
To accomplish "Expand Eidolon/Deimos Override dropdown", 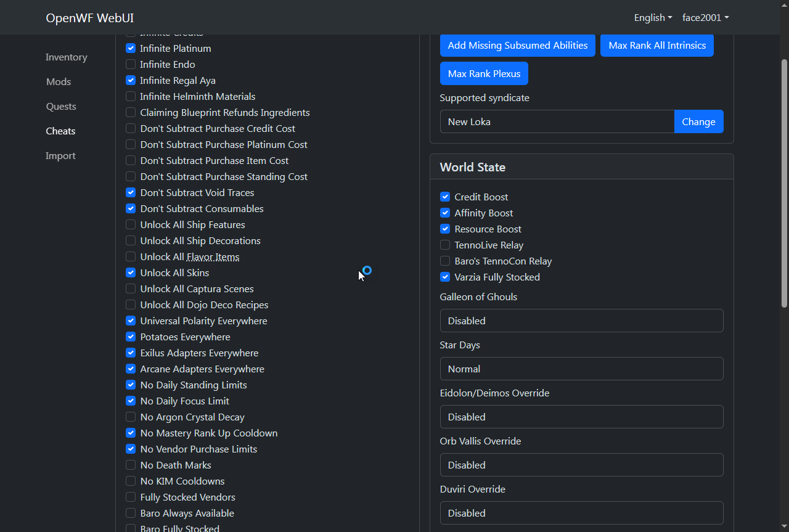I will point(581,417).
